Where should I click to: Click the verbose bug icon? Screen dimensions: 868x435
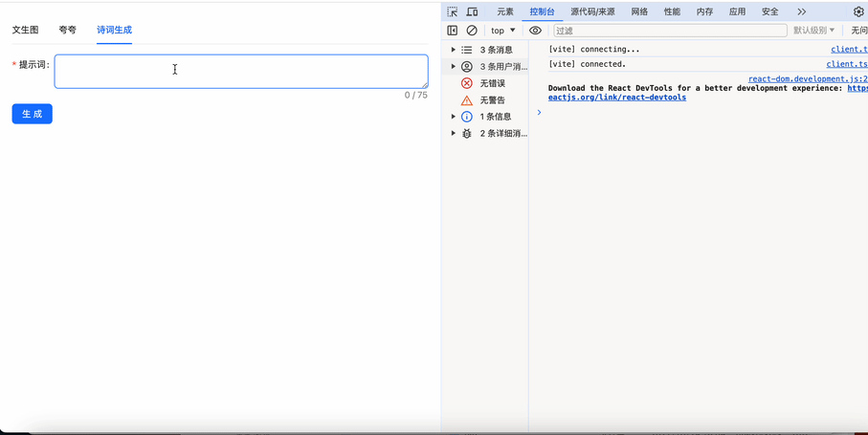467,133
